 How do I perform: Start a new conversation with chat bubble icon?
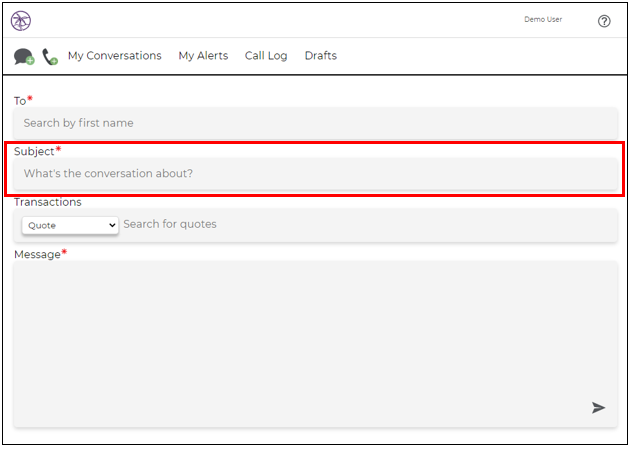[24, 56]
